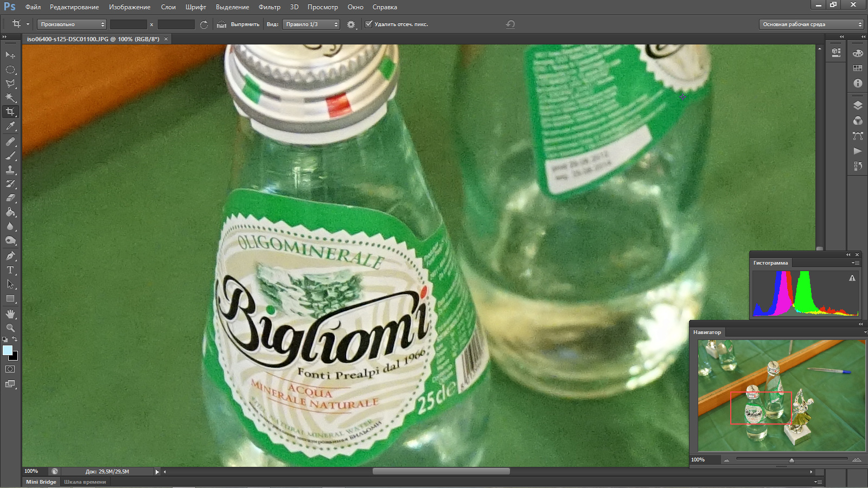
Task: Open the Color panel palette icon
Action: [858, 53]
